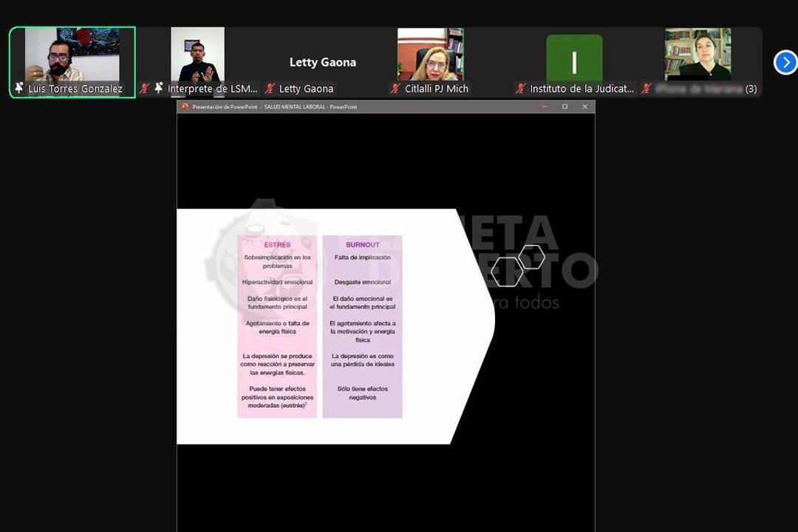
Task: Select Letty Gaona's name tile
Action: coord(322,63)
